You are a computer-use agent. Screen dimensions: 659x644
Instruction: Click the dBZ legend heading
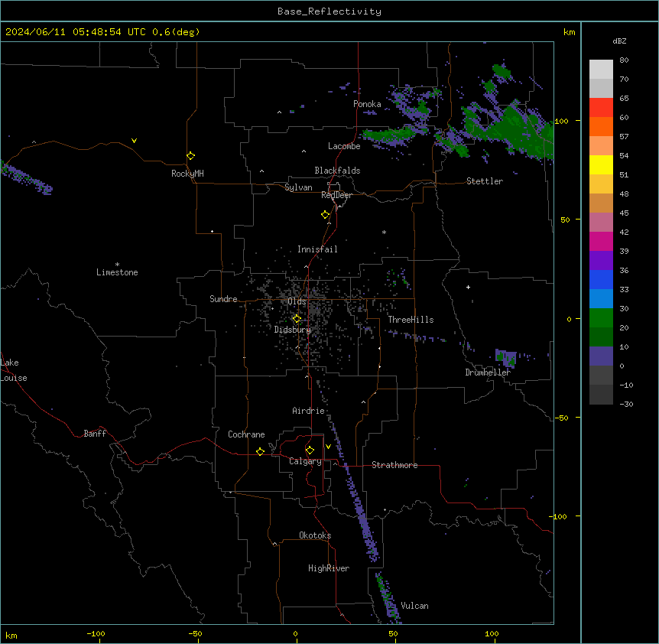(619, 41)
